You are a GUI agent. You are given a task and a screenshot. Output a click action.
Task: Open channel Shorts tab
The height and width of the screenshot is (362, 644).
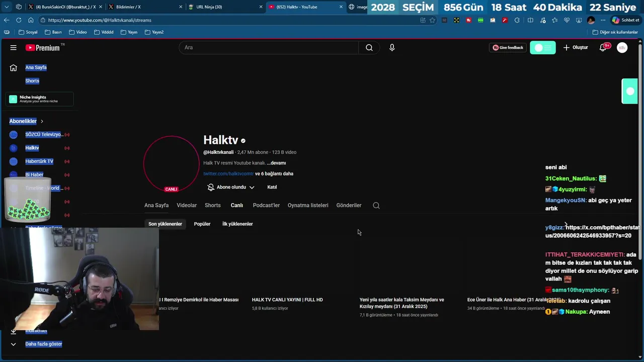(212, 205)
